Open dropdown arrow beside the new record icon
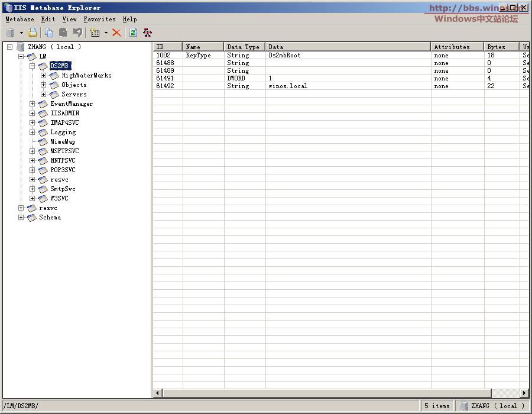This screenshot has width=532, height=414. (x=106, y=33)
